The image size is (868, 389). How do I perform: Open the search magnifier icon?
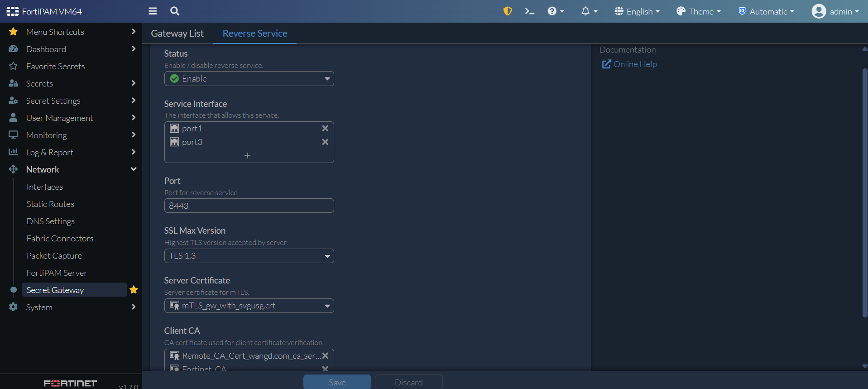tap(175, 11)
